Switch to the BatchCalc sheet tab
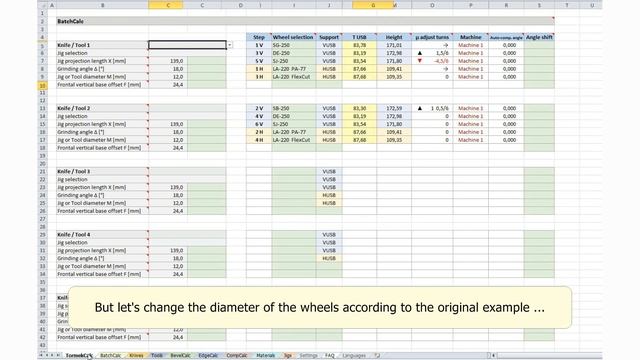640x360 pixels. coord(111,356)
